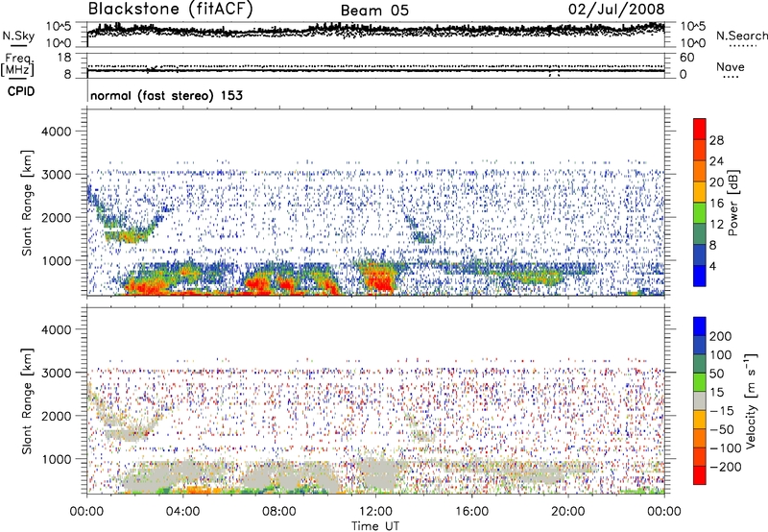Pick the light green 15–50 Velocity swatch

click(x=699, y=382)
